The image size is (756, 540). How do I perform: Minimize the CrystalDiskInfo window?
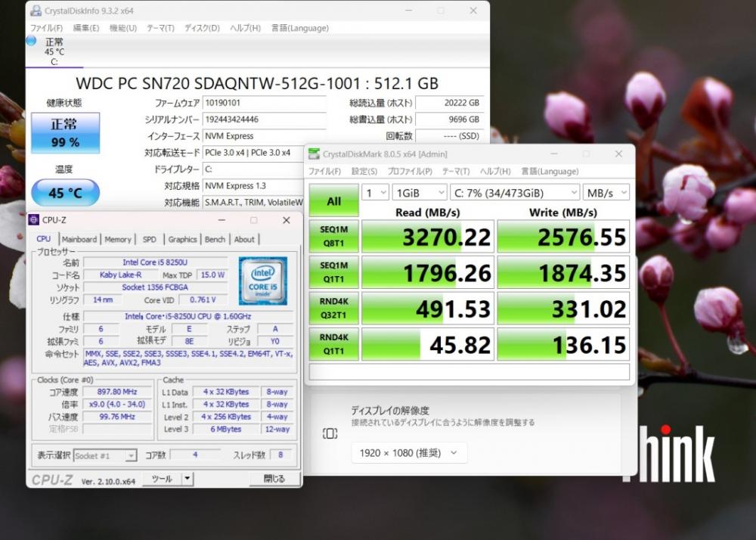coord(408,11)
